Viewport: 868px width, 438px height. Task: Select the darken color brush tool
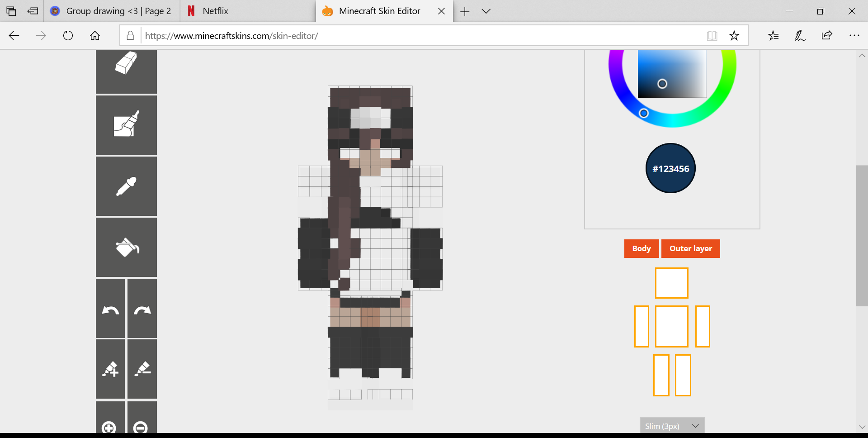(142, 369)
